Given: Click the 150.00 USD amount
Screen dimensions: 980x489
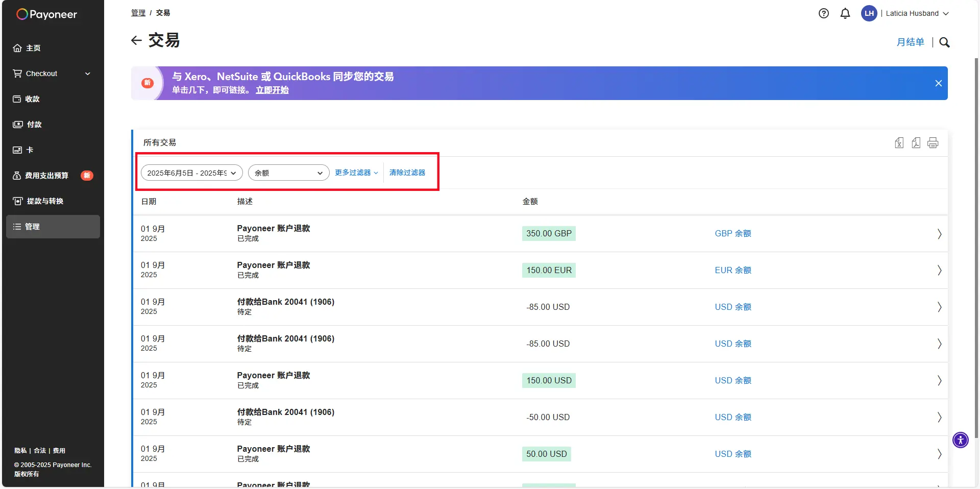Looking at the screenshot, I should pos(549,381).
